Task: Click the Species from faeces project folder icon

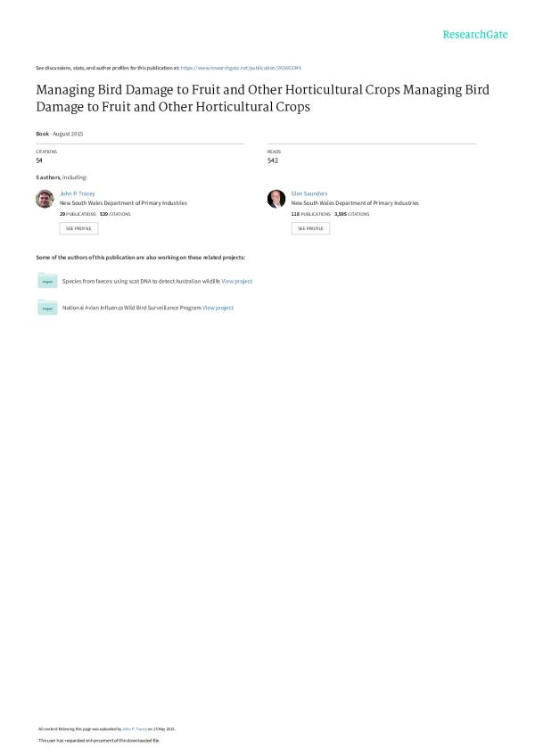Action: (x=47, y=280)
